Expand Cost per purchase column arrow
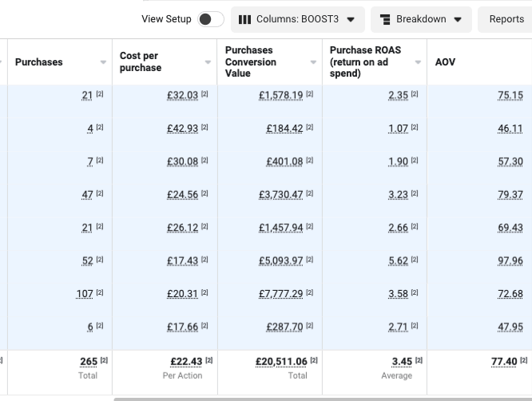 [208, 62]
